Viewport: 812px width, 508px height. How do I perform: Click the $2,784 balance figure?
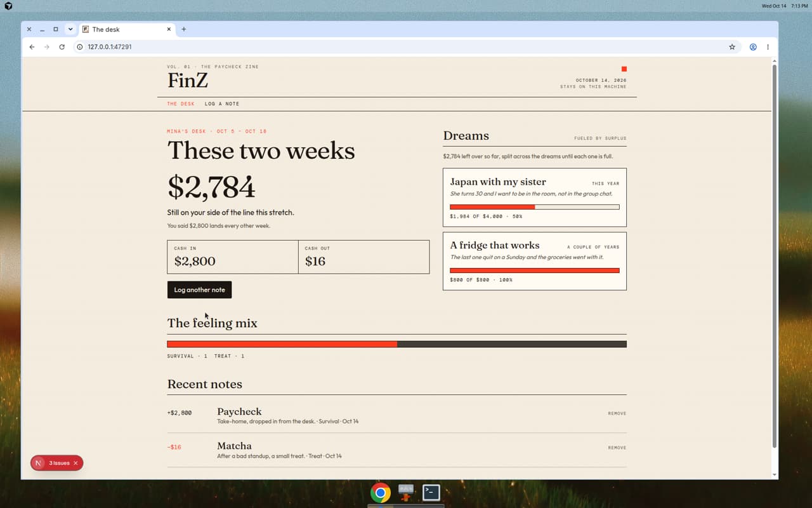(x=211, y=187)
